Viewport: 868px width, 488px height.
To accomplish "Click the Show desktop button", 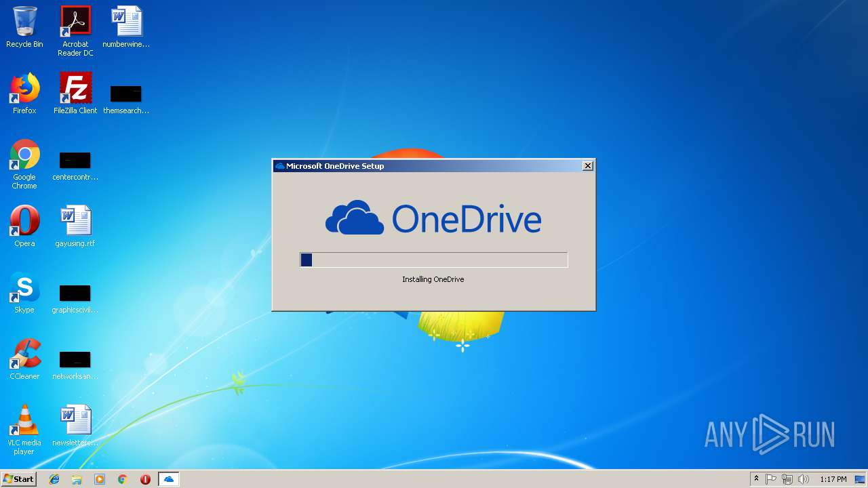I will coord(860,479).
